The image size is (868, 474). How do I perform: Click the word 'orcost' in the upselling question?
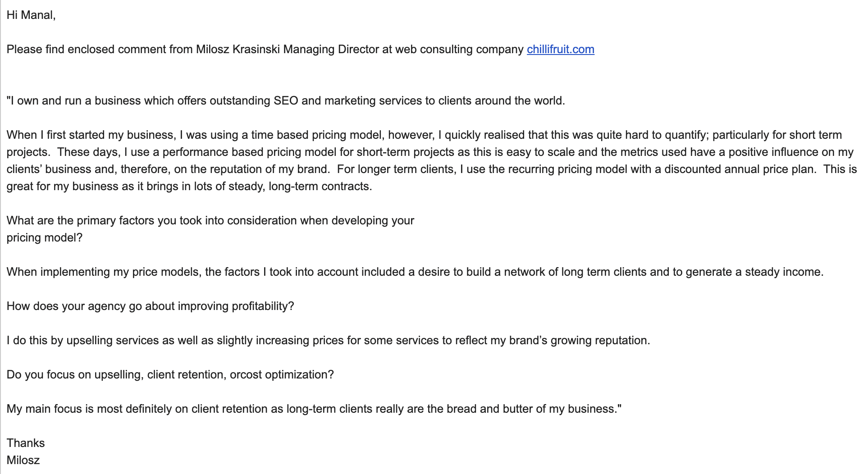[x=246, y=374]
